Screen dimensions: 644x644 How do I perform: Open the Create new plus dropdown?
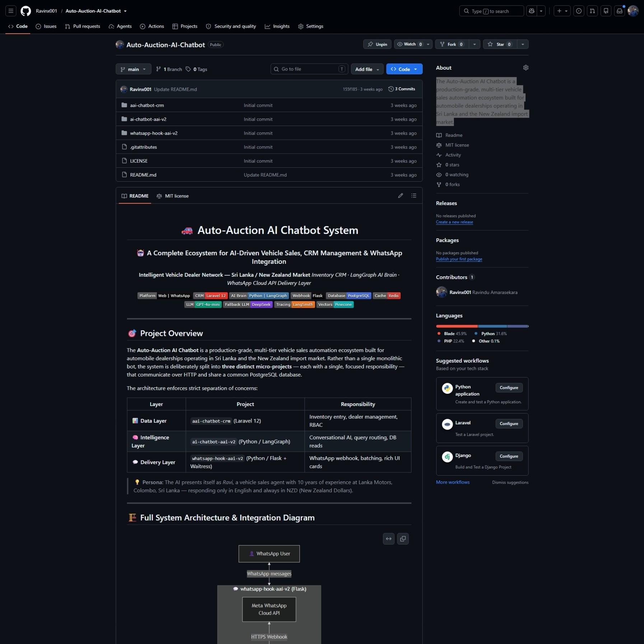[x=562, y=11]
